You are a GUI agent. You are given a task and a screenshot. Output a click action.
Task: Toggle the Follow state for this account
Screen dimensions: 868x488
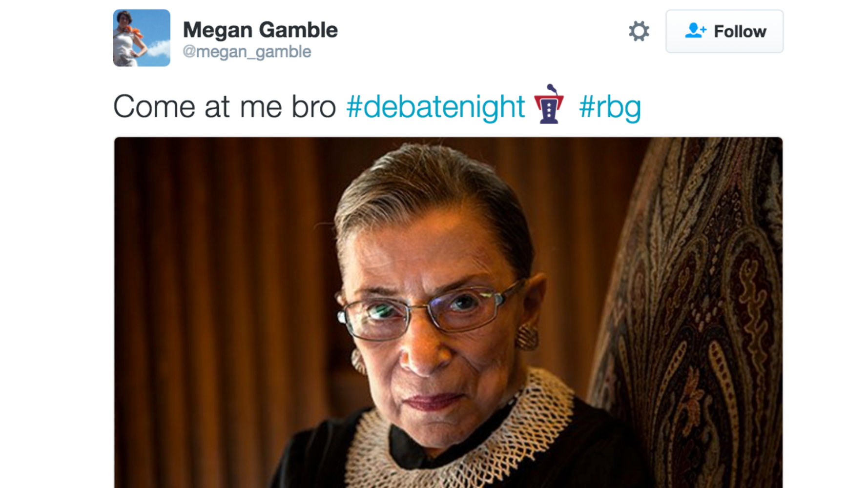click(724, 31)
